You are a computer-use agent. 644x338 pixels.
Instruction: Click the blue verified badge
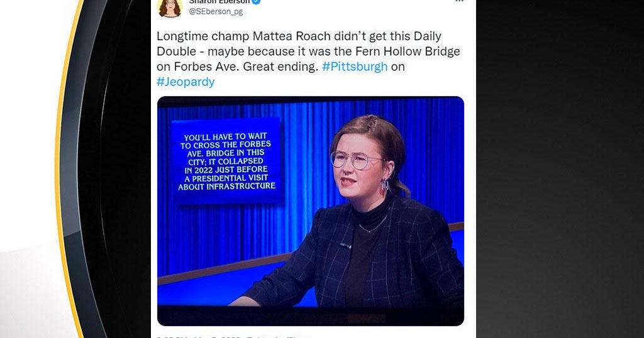[x=257, y=2]
